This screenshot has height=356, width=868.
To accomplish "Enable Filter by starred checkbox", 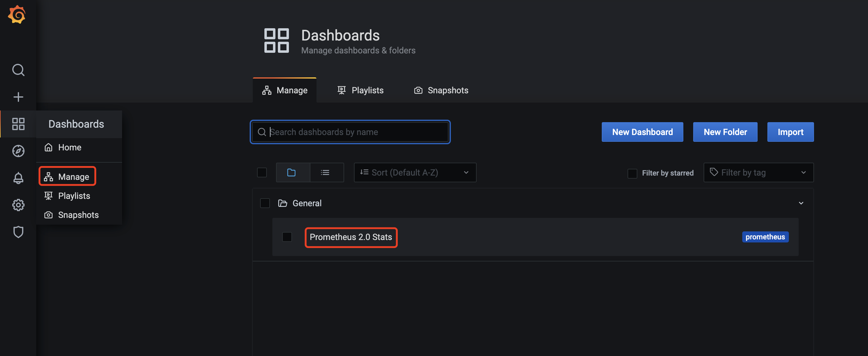I will (x=632, y=173).
